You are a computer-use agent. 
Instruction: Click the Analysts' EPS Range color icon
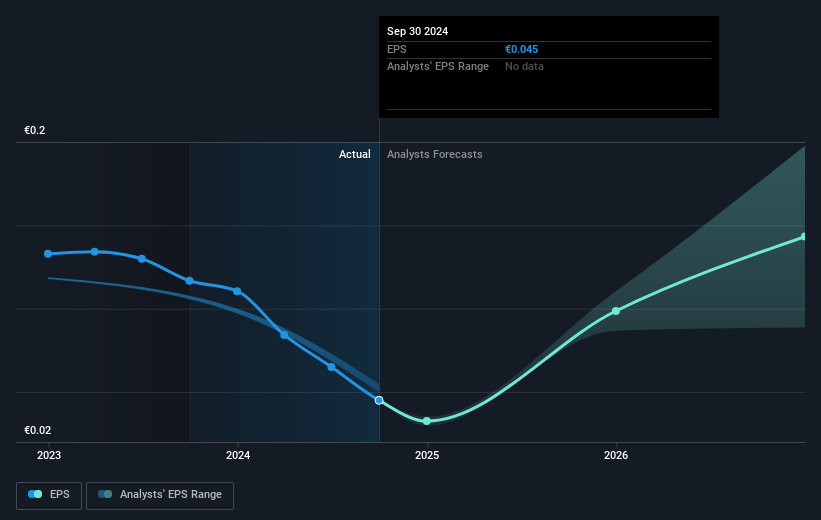point(105,494)
